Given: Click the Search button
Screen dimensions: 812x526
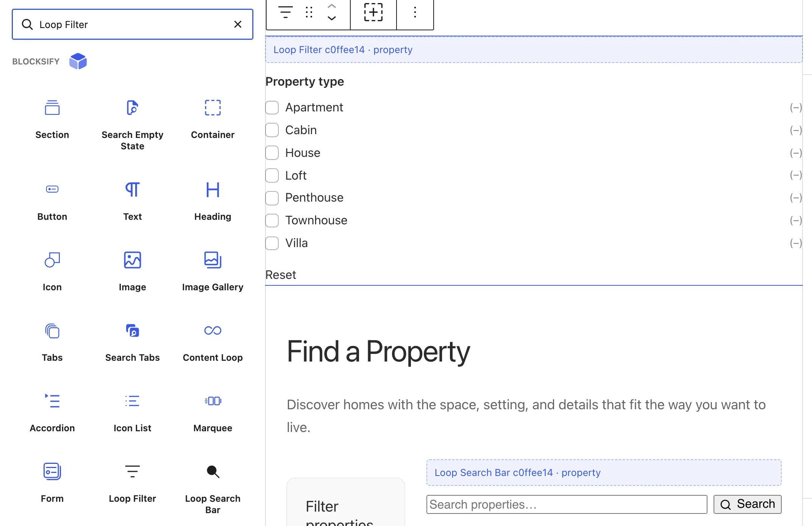Looking at the screenshot, I should pos(748,504).
